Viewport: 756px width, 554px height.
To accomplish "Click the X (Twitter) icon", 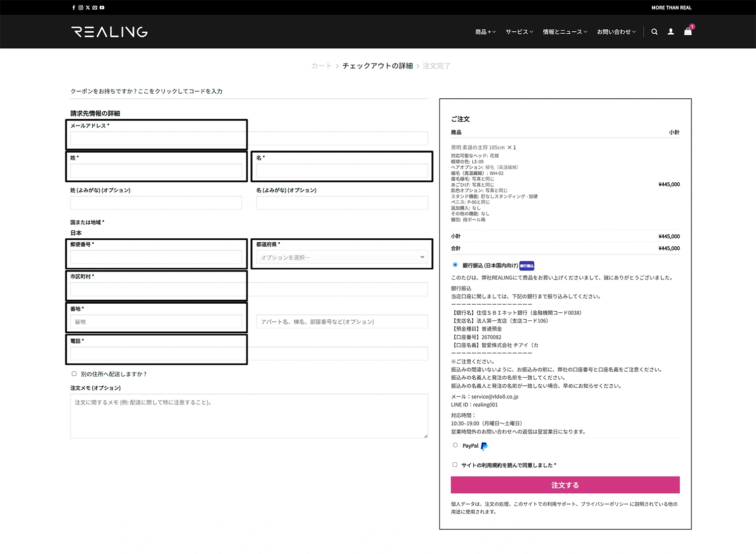I will [88, 8].
